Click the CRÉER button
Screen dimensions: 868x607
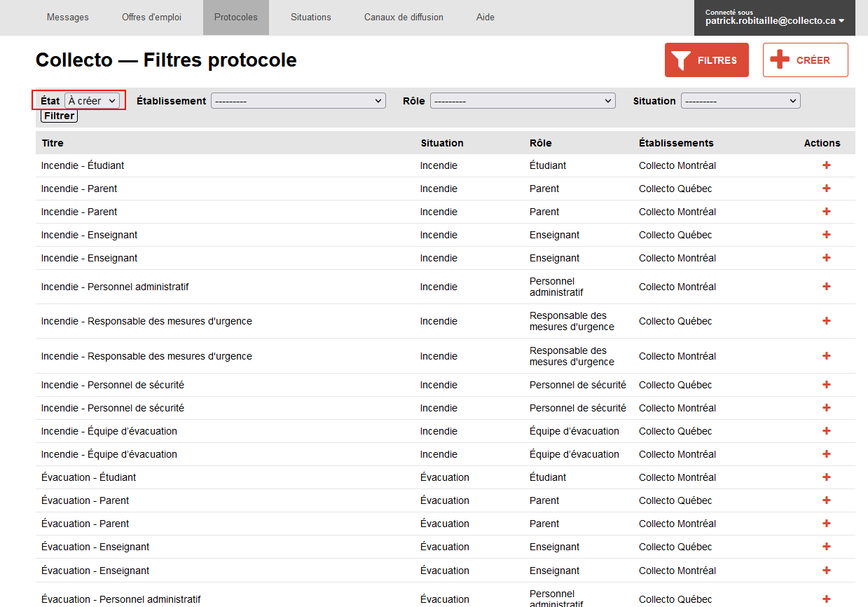[805, 60]
